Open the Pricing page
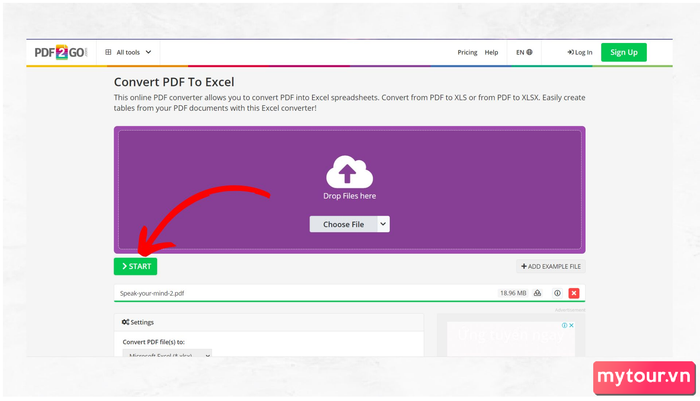 coord(467,52)
